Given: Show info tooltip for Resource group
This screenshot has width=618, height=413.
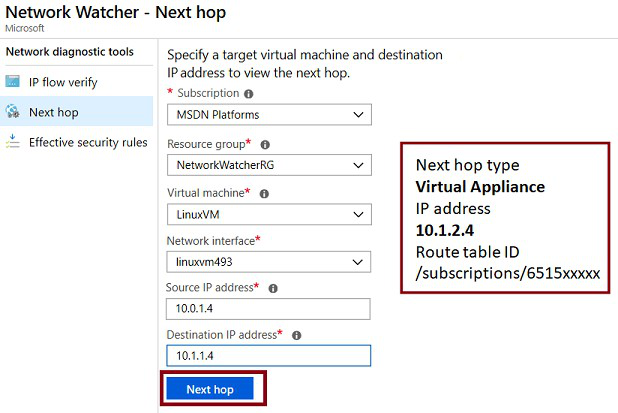Looking at the screenshot, I should click(x=265, y=145).
